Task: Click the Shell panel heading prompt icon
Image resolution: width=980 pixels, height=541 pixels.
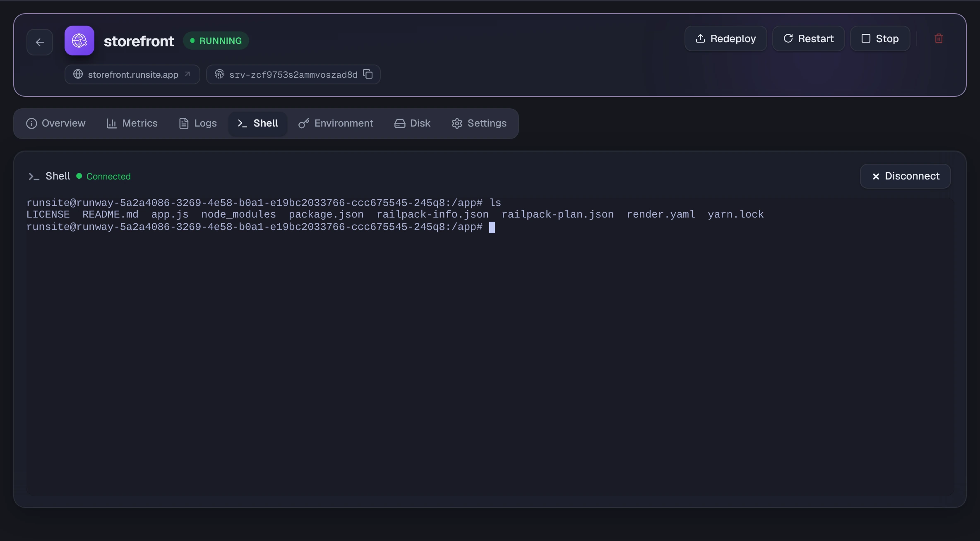Action: [x=34, y=177]
